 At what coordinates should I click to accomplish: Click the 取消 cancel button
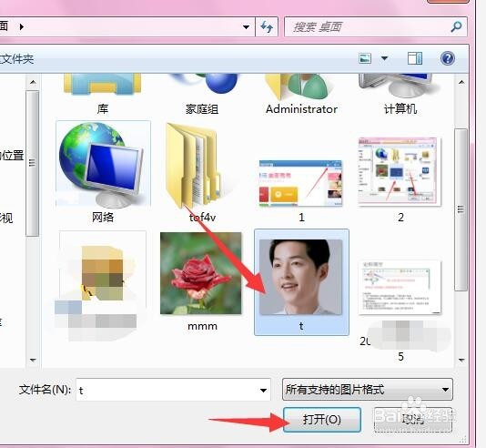[412, 420]
